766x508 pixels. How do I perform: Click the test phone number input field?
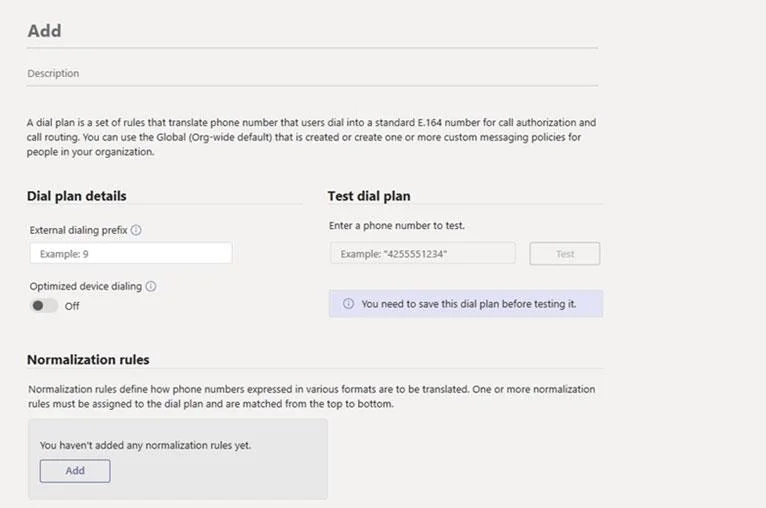pyautogui.click(x=423, y=254)
